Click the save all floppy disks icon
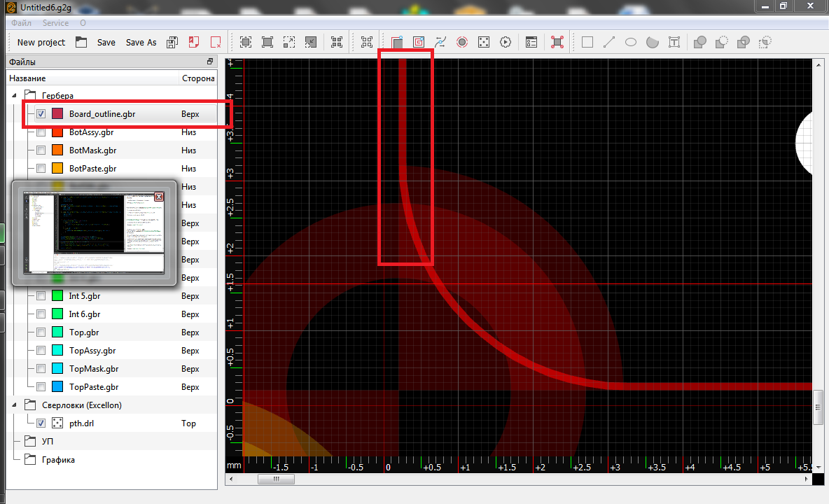The height and width of the screenshot is (504, 829). [x=172, y=42]
